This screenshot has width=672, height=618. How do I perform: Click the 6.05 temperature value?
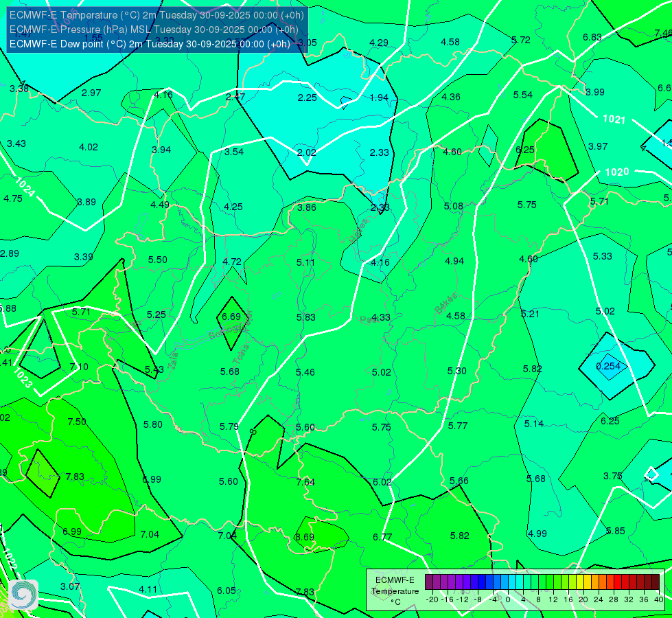pyautogui.click(x=227, y=591)
